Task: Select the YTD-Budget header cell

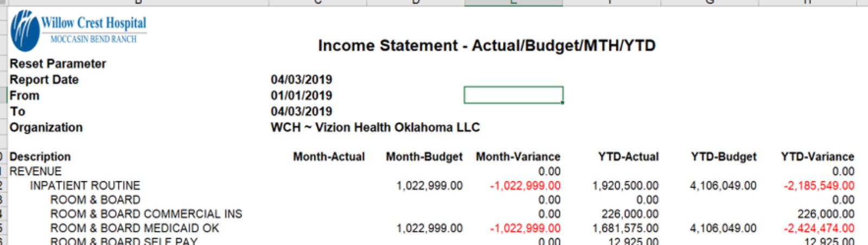Action: pos(724,157)
